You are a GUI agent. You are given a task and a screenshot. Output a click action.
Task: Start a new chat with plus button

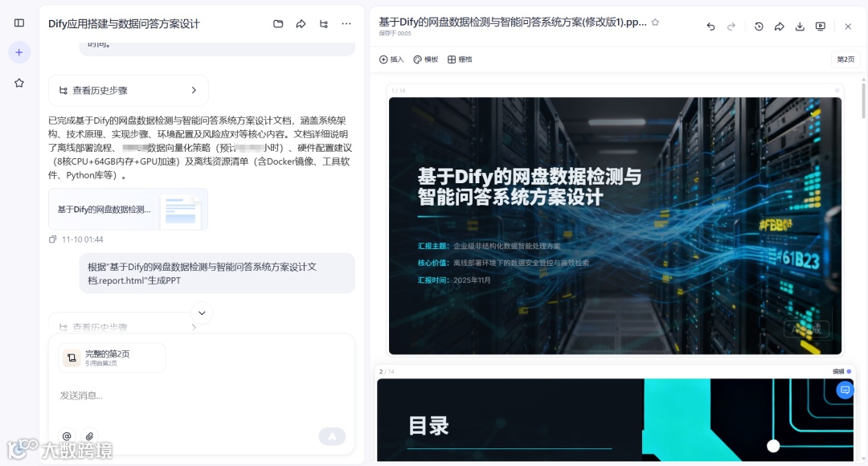(19, 52)
